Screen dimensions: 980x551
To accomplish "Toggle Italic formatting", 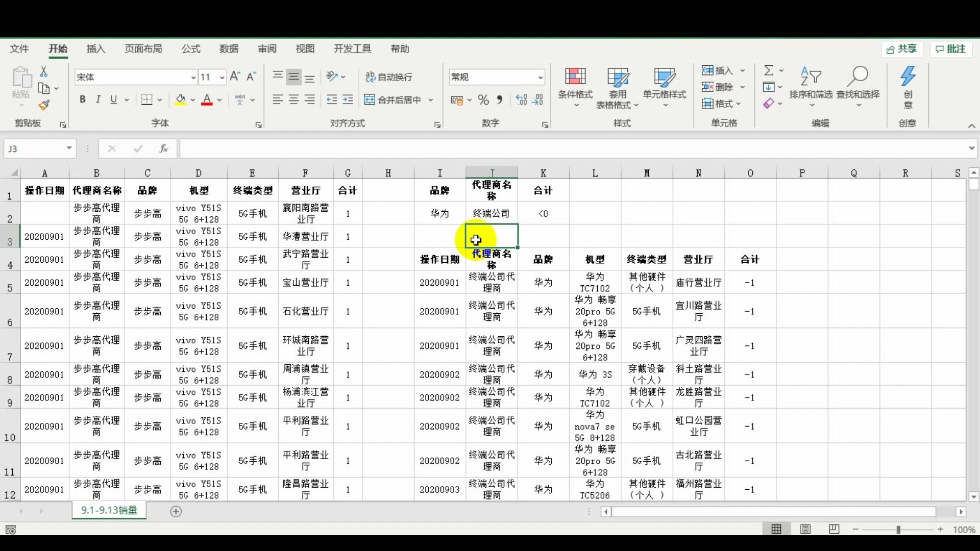I will [x=98, y=100].
